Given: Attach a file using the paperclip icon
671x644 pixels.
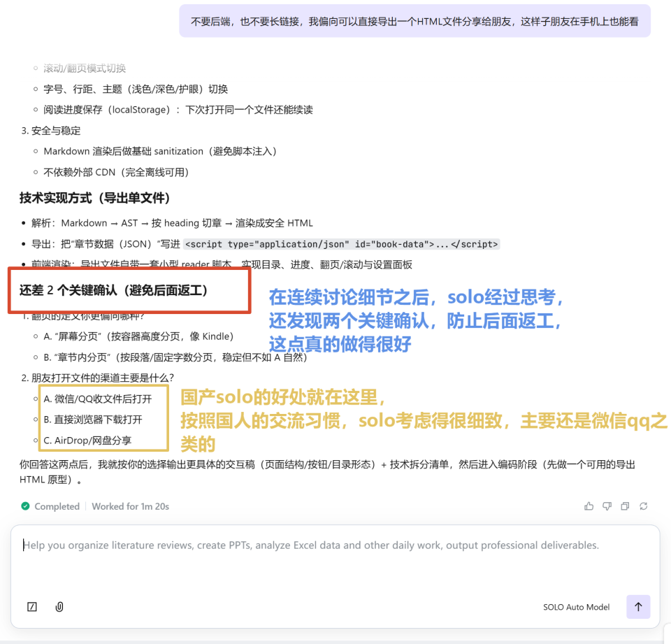Looking at the screenshot, I should (59, 606).
